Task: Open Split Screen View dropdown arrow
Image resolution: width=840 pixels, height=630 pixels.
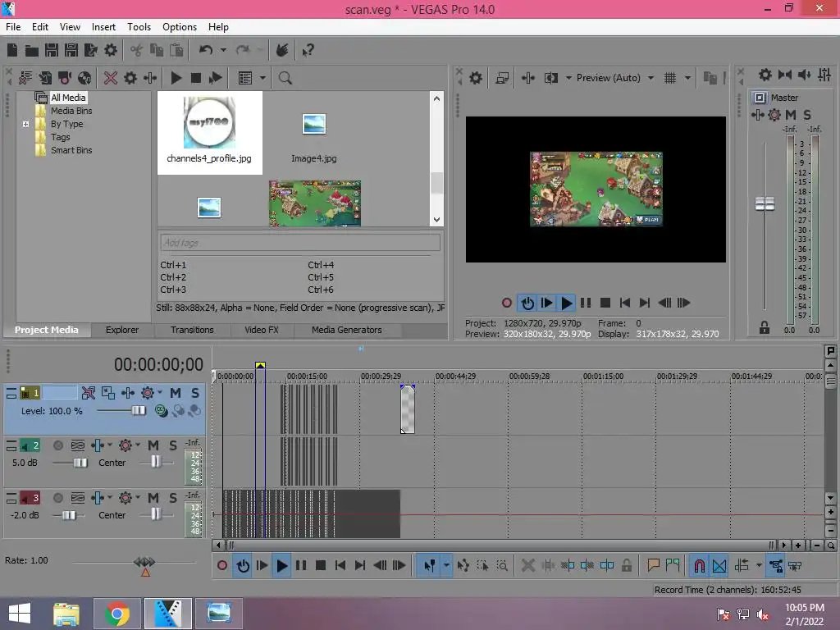Action: [568, 78]
